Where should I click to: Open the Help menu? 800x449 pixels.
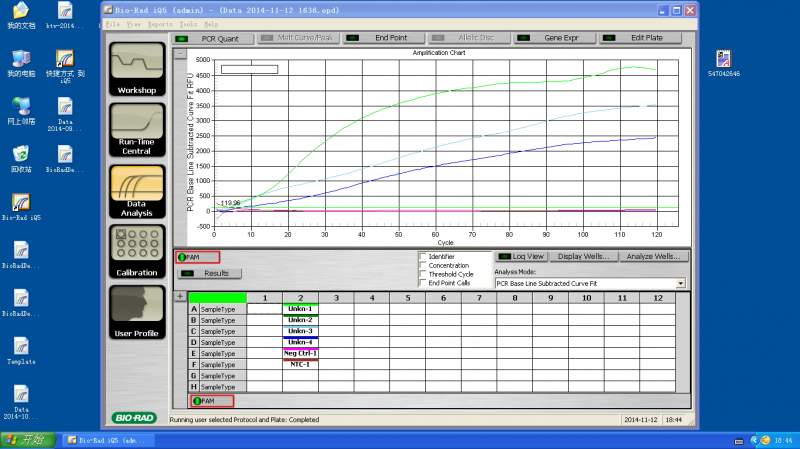[211, 24]
